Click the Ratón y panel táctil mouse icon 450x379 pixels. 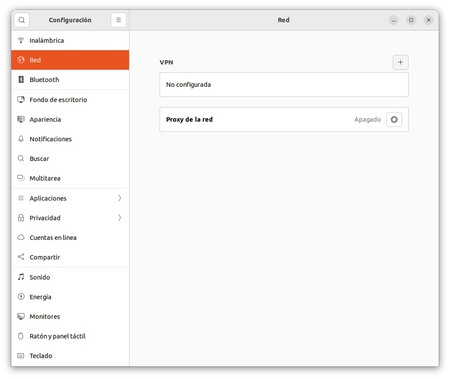click(x=21, y=336)
